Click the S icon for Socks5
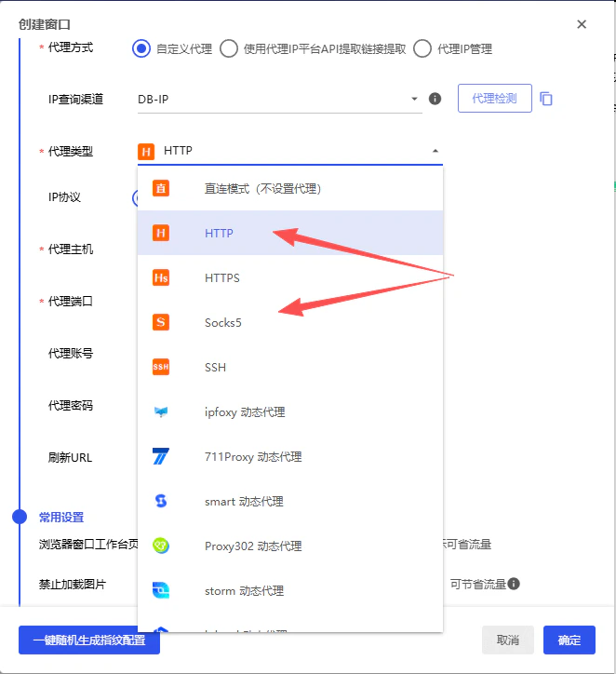This screenshot has width=616, height=674. [161, 322]
